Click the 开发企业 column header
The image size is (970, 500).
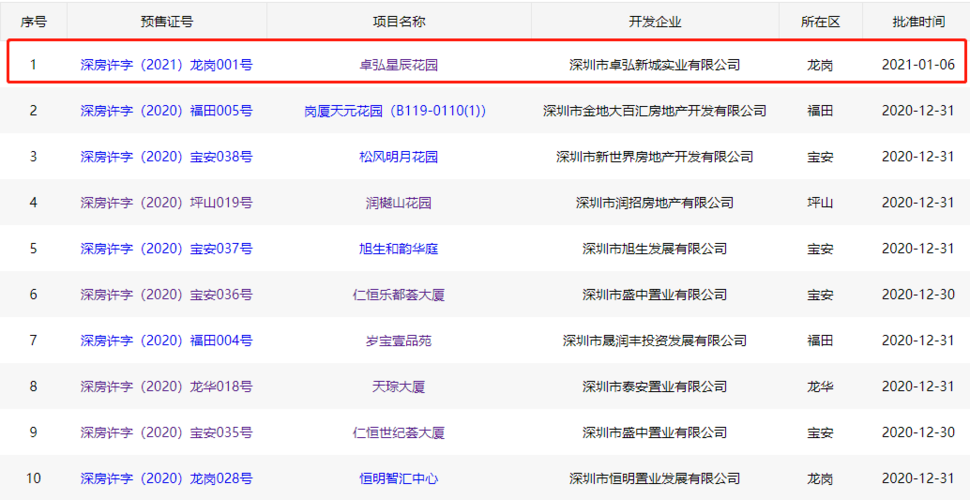click(655, 22)
